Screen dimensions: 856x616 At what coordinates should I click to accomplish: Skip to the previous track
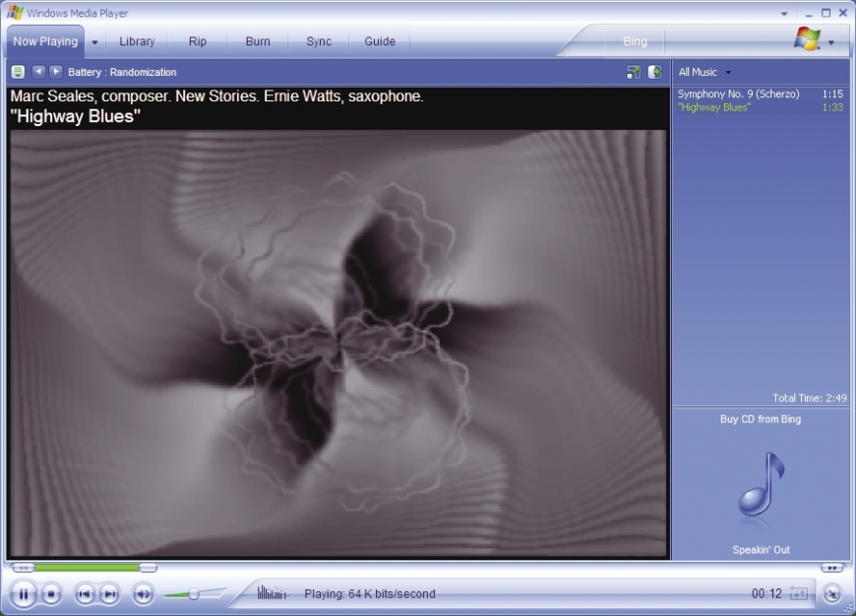click(x=85, y=594)
